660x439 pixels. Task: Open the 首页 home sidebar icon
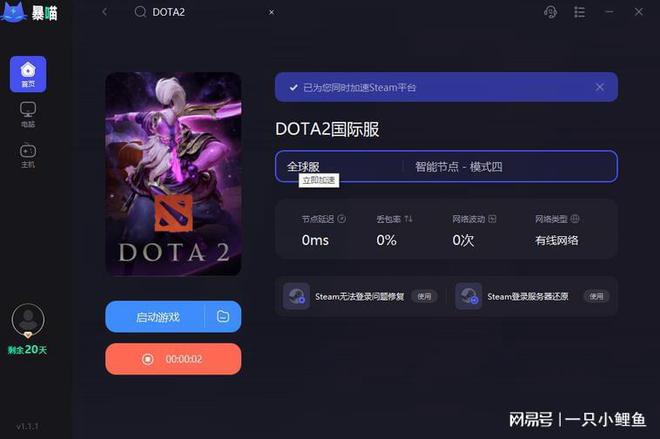[x=28, y=74]
